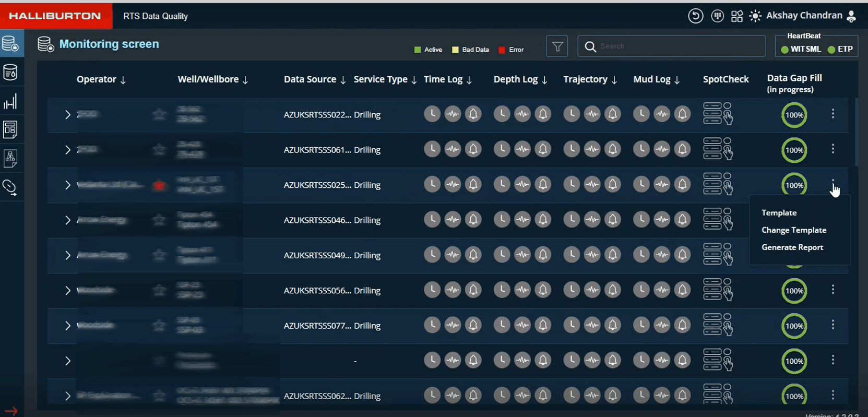The image size is (868, 417).
Task: Expand the AZUKSRTSSS049 row chevron
Action: (67, 255)
